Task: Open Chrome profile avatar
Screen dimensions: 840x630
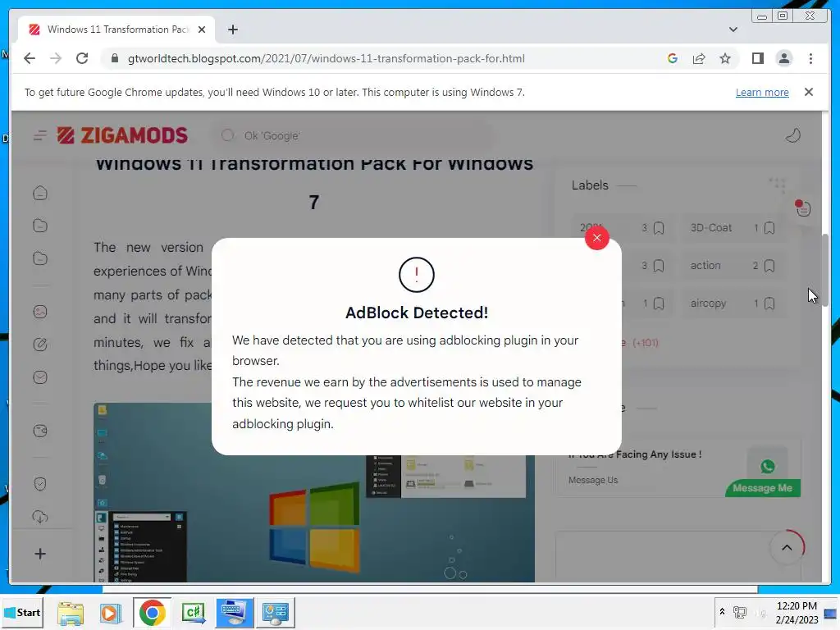Action: click(x=783, y=58)
